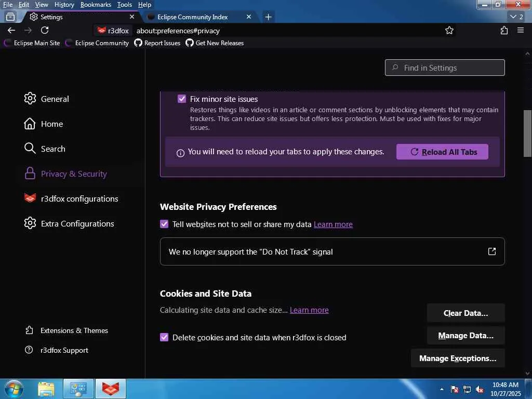
Task: Open Extra Configurations category
Action: pyautogui.click(x=69, y=223)
